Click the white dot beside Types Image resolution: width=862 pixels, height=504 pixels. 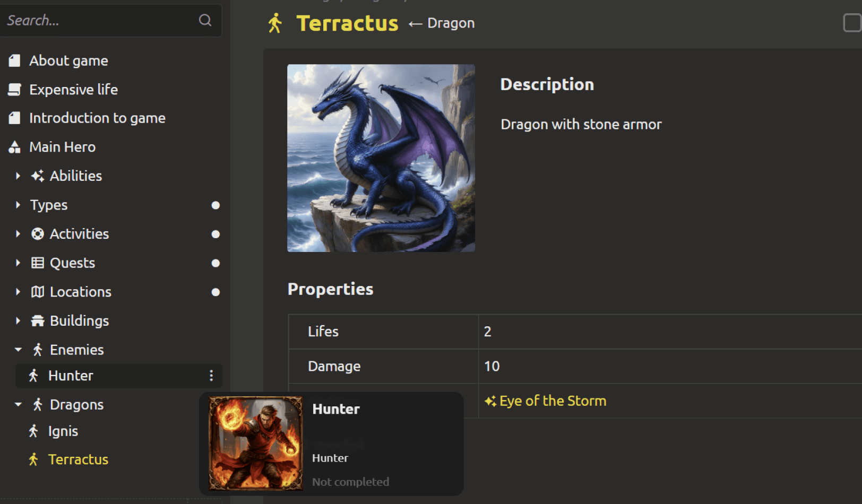[215, 205]
